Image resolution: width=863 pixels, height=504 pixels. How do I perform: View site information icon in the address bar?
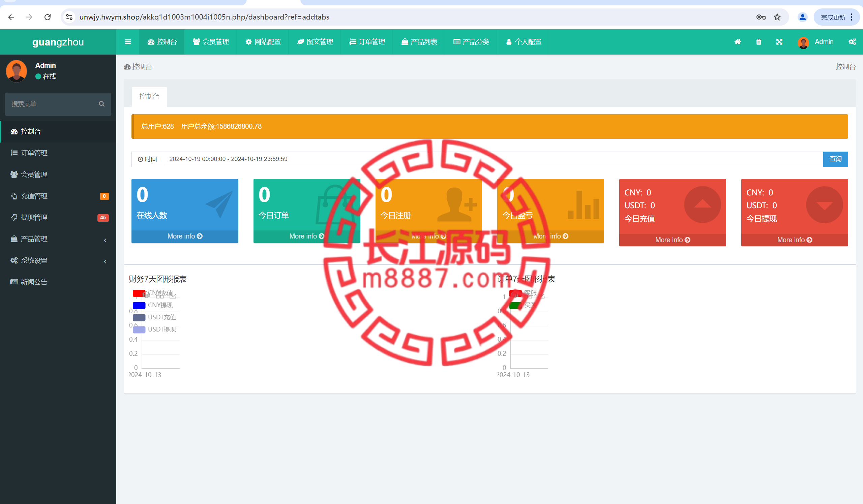pyautogui.click(x=69, y=17)
